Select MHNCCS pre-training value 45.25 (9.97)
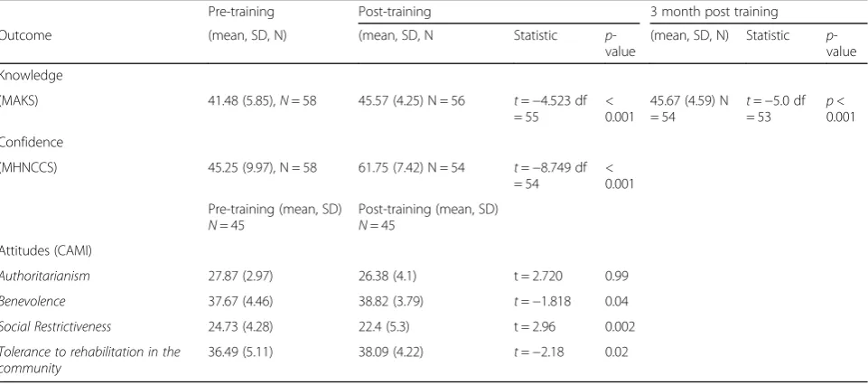The width and height of the screenshot is (868, 385). [263, 168]
